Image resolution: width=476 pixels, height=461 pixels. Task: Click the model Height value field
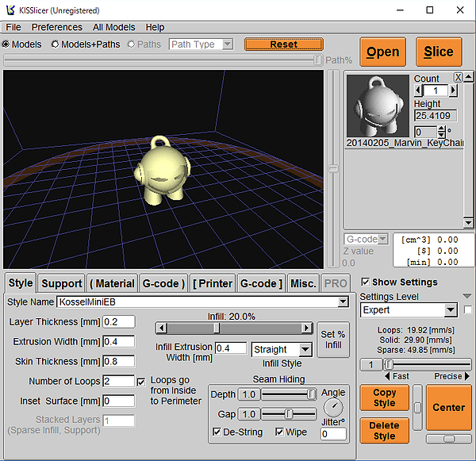point(436,116)
